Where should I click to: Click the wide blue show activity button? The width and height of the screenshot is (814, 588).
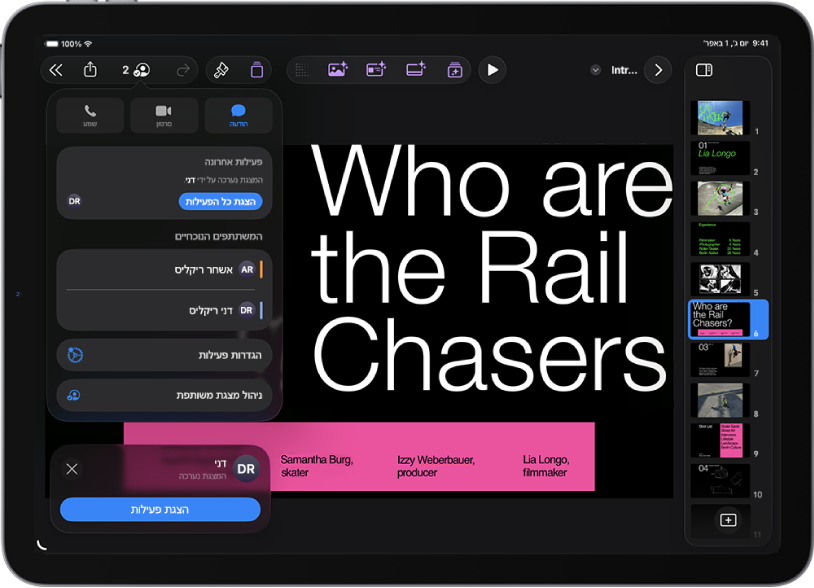[160, 510]
